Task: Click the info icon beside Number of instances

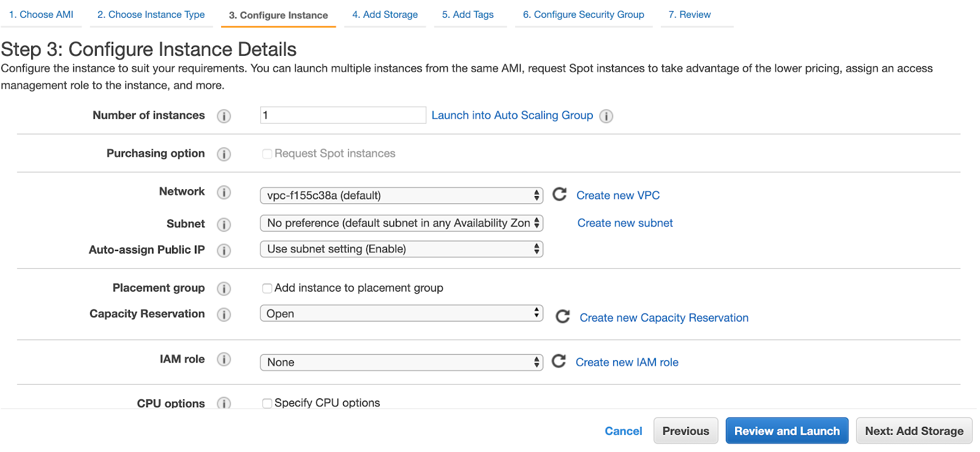Action: coord(224,116)
